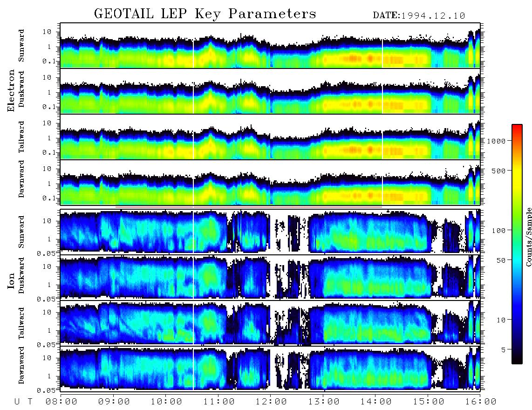This screenshot has height=410, width=532.
Task: Click the red top end of the colorbar
Action: (x=517, y=128)
